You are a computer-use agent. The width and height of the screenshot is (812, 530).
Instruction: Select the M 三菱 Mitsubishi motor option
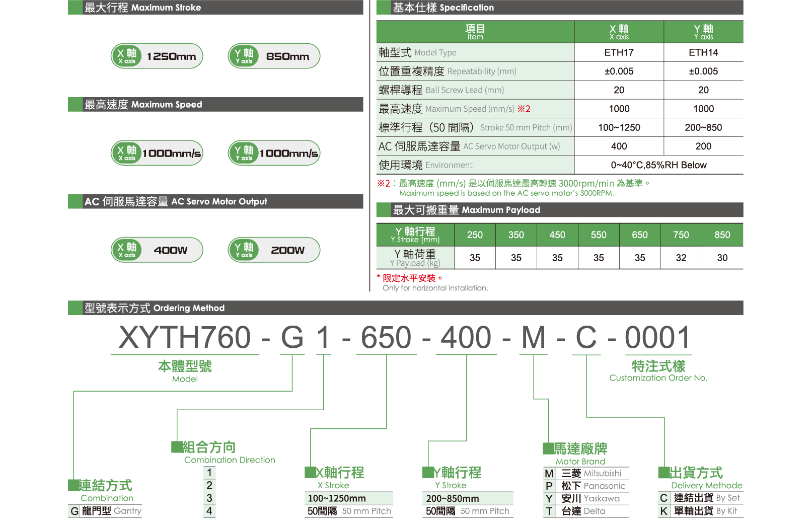coord(586,473)
